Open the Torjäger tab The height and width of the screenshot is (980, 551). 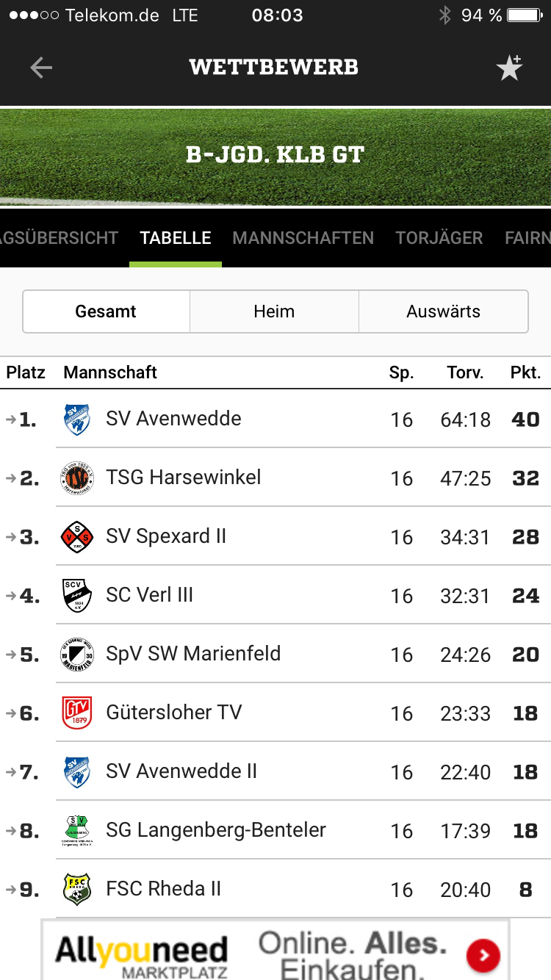439,238
